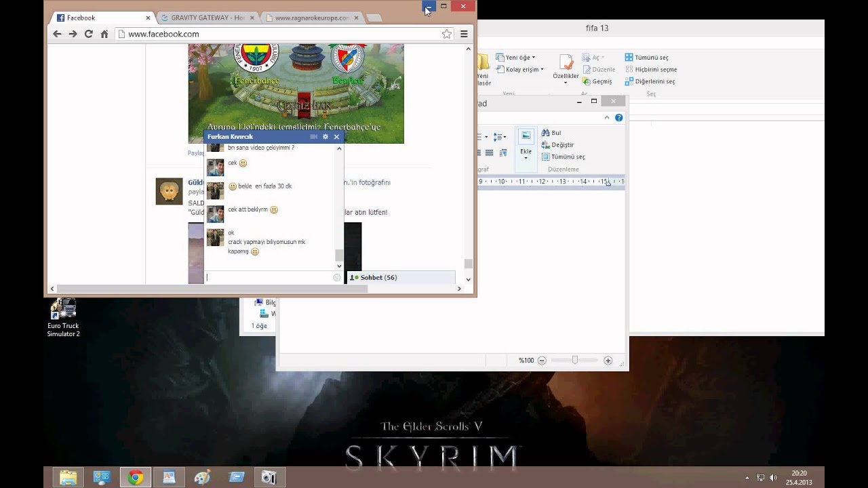Reload the Facebook page
Viewport: 868px width, 488px height.
click(88, 34)
